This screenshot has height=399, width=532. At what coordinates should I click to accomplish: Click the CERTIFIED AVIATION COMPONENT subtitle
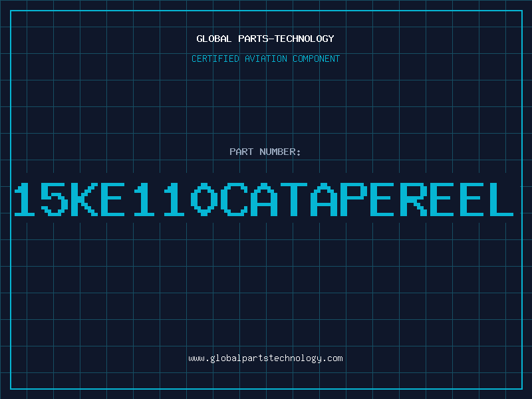[265, 59]
